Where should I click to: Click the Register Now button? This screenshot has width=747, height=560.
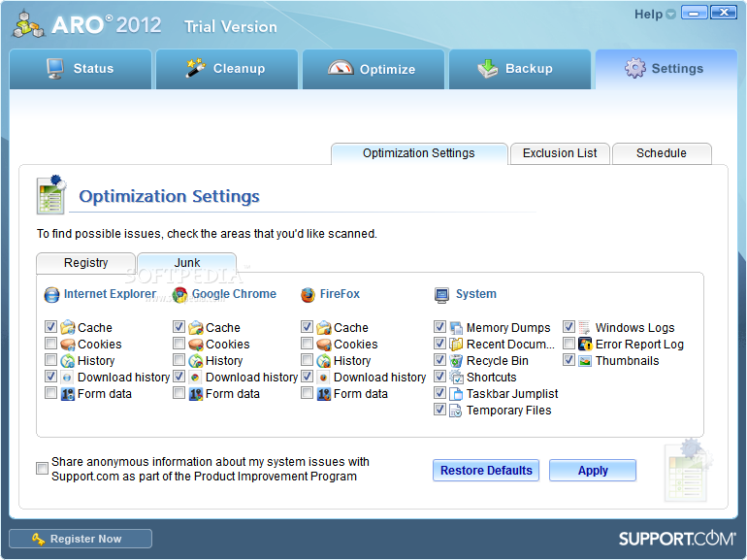pos(81,539)
